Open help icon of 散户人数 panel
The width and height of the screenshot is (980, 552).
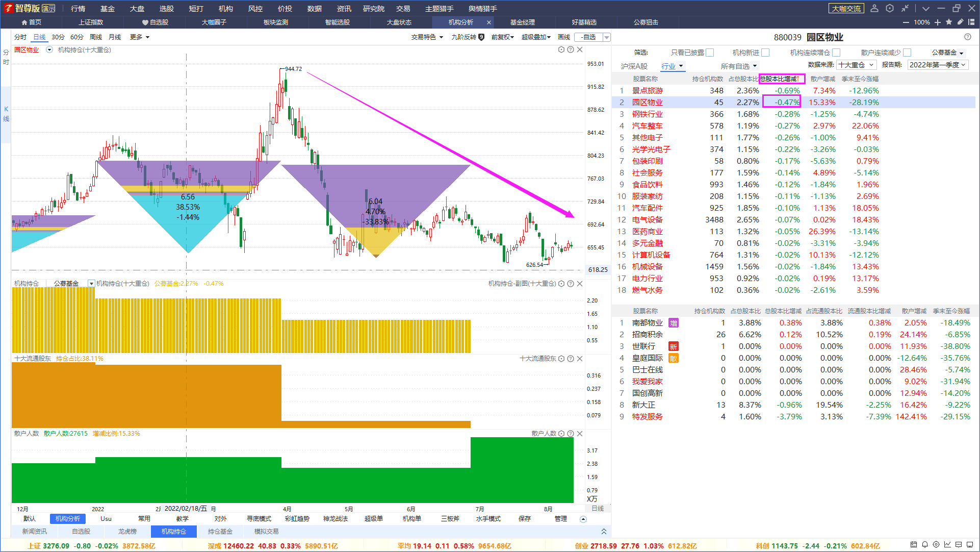coord(571,434)
